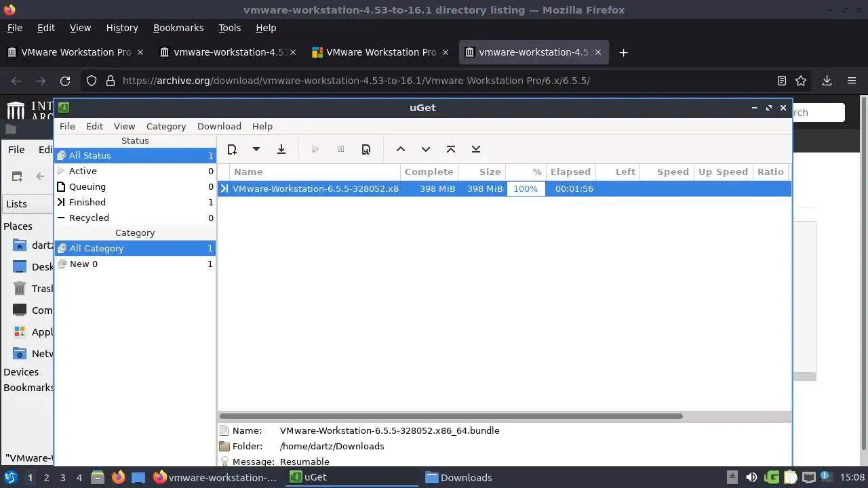
Task: Click the bundle file name in details pane
Action: tap(389, 430)
